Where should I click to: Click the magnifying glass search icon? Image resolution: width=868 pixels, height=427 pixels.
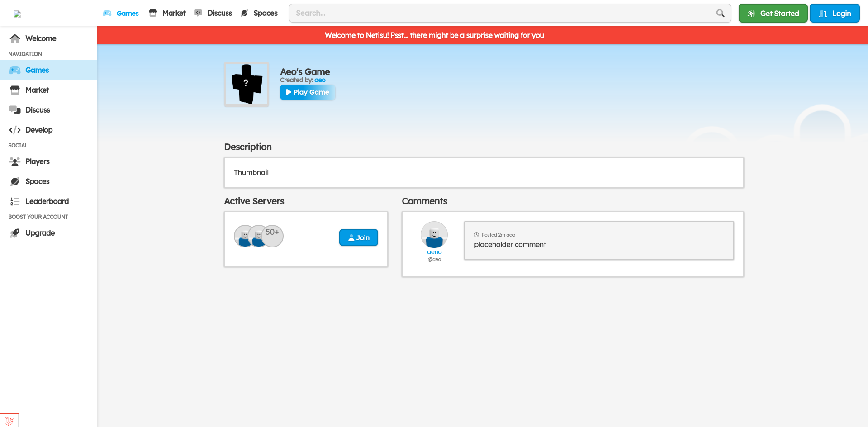(x=720, y=14)
